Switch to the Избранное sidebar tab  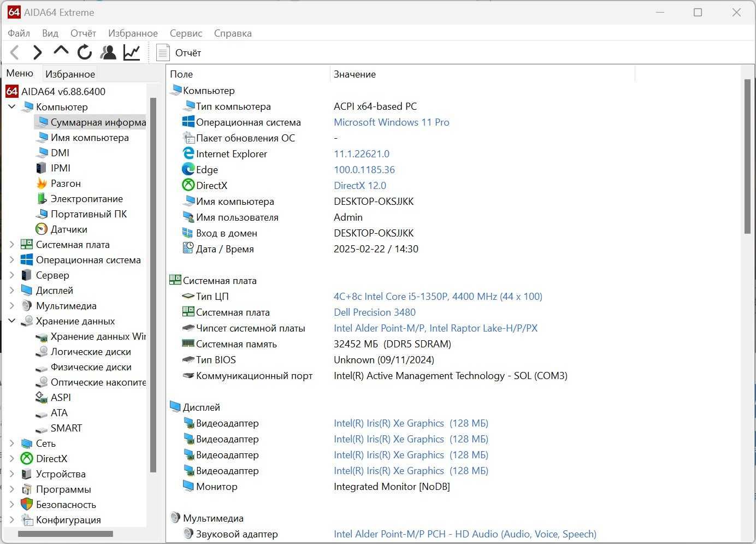click(70, 74)
